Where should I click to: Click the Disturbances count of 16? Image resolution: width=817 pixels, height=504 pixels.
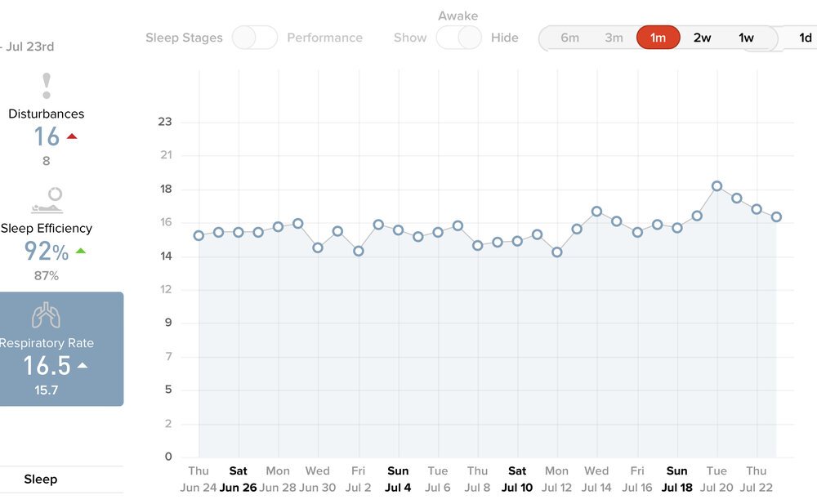[x=46, y=136]
